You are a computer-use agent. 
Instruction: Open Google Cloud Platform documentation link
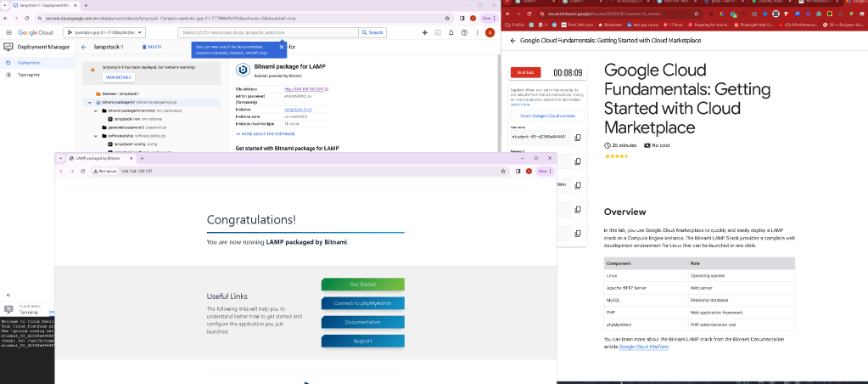pyautogui.click(x=644, y=347)
